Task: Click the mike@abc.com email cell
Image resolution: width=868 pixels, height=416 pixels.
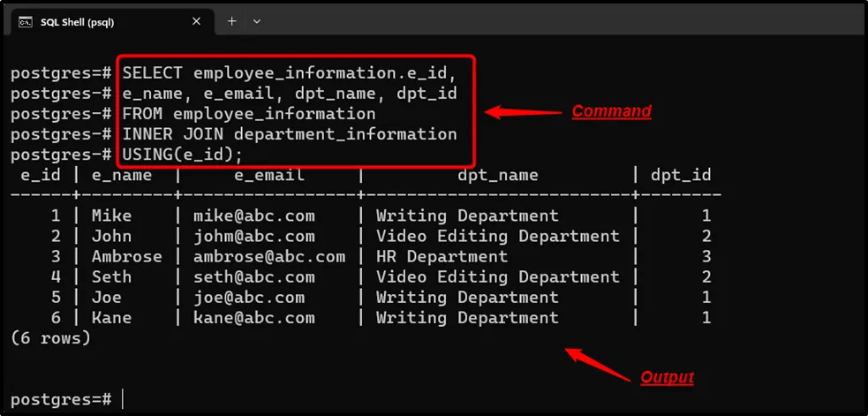Action: pos(253,216)
